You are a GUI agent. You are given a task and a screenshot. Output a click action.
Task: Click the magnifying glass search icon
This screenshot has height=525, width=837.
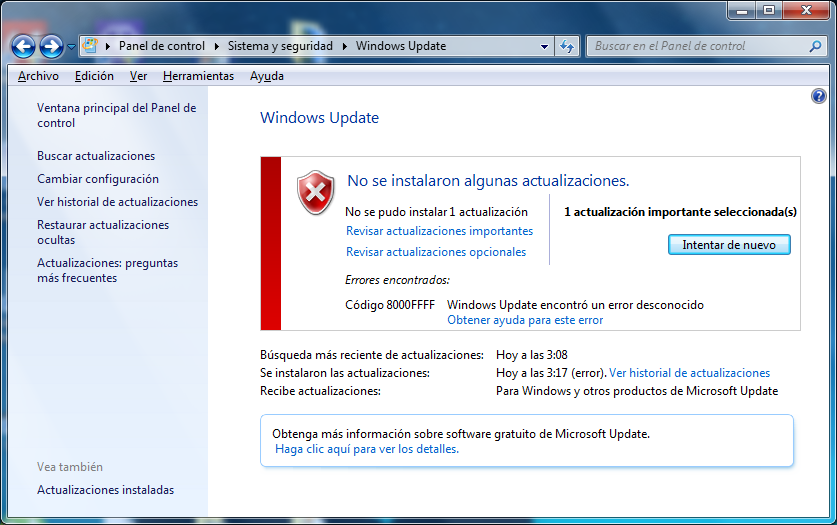point(816,46)
